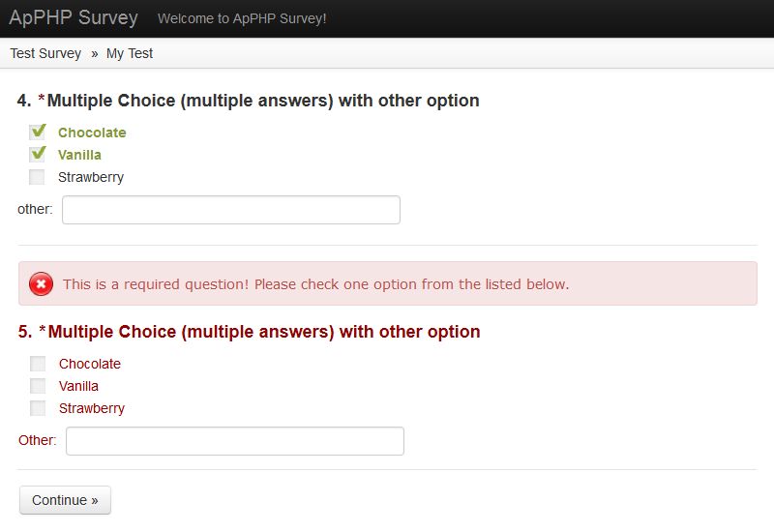
Task: Click the red Strawberry label text in question 5
Action: click(92, 408)
